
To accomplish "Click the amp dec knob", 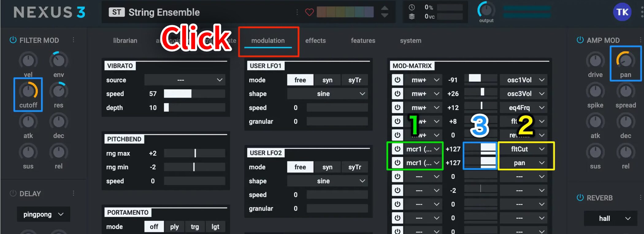I will [x=626, y=122].
